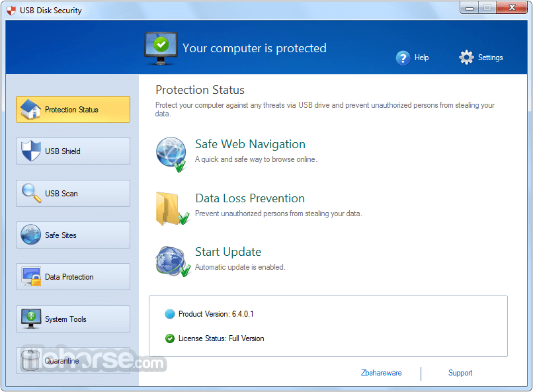
Task: Click the Data Loss Prevention heading
Action: (250, 198)
